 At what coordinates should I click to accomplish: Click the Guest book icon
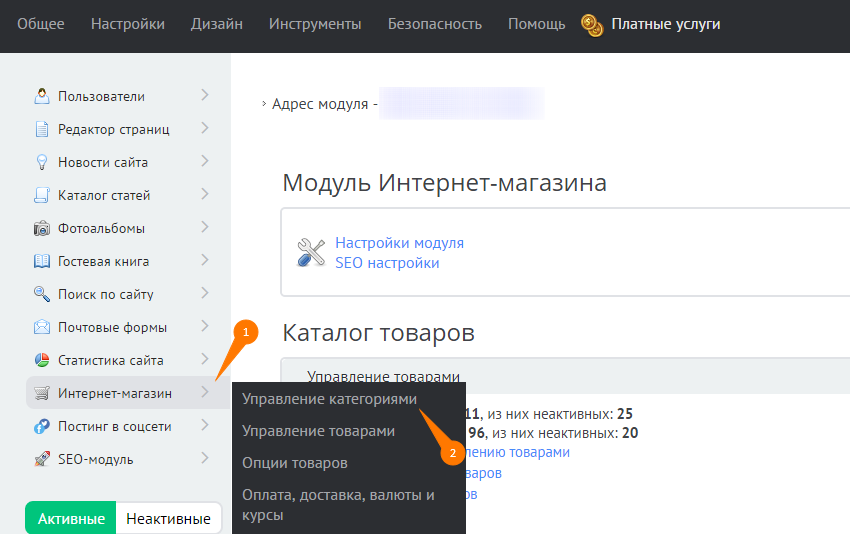[42, 262]
